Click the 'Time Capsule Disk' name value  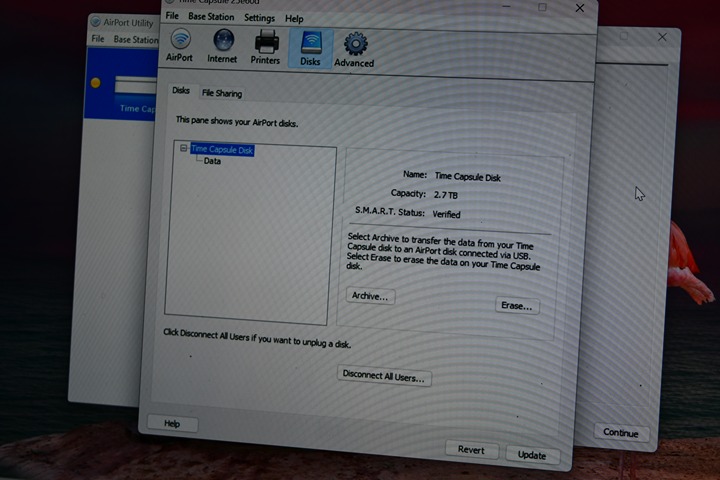467,177
